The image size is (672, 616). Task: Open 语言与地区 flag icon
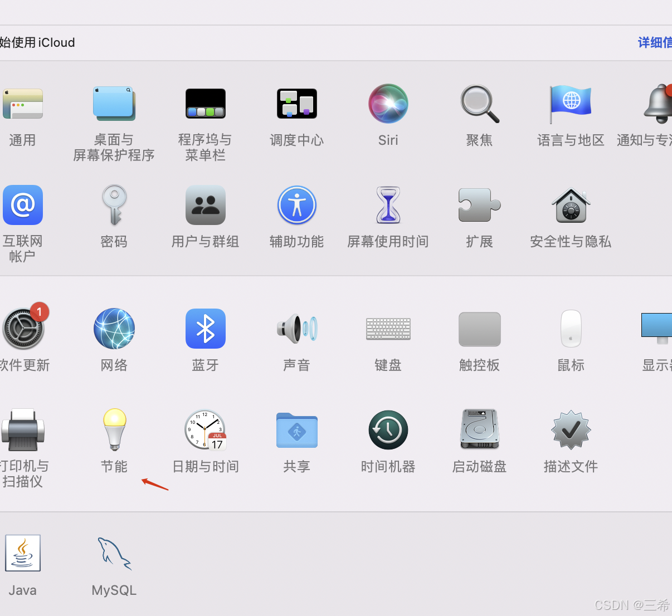pyautogui.click(x=571, y=104)
